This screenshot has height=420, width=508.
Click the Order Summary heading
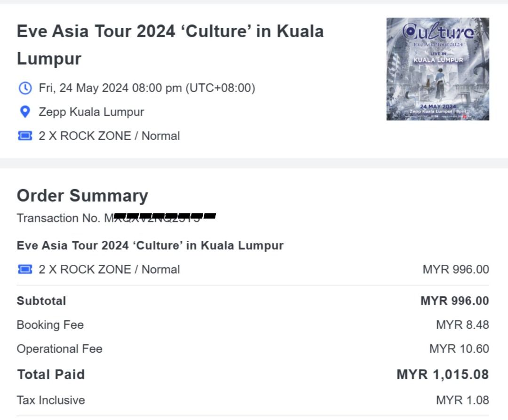pyautogui.click(x=82, y=196)
